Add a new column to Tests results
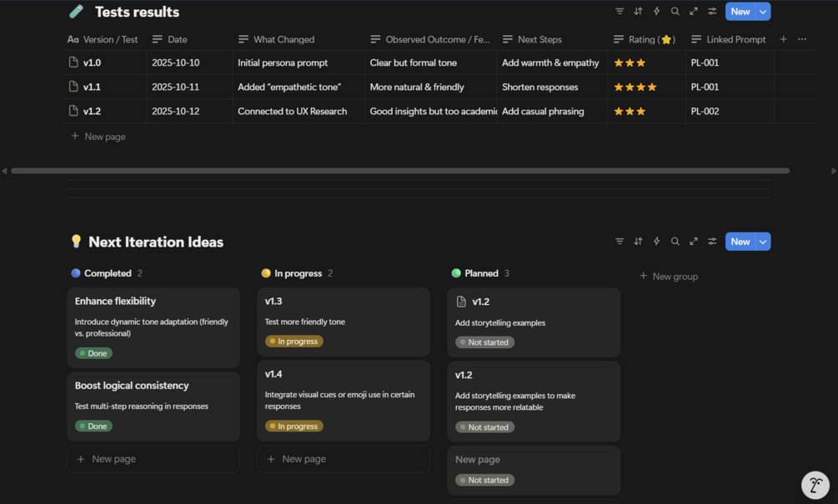 [x=783, y=39]
